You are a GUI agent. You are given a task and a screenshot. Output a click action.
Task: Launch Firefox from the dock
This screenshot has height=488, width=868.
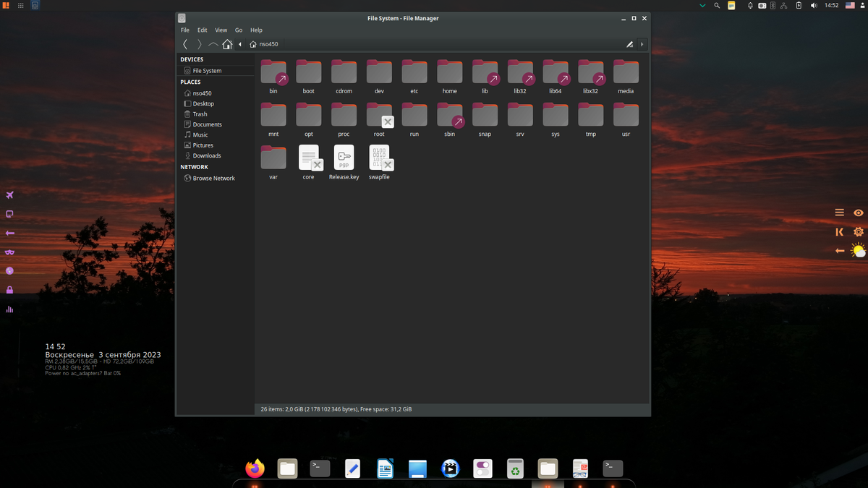(x=255, y=468)
